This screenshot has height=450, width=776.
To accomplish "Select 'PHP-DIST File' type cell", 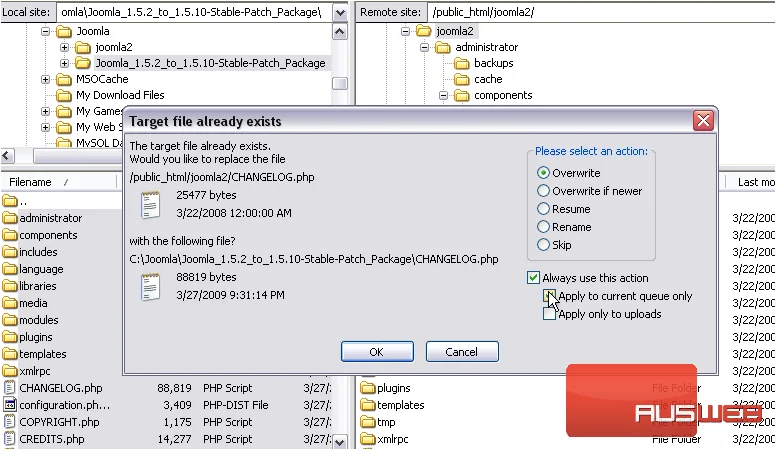I will 236,405.
